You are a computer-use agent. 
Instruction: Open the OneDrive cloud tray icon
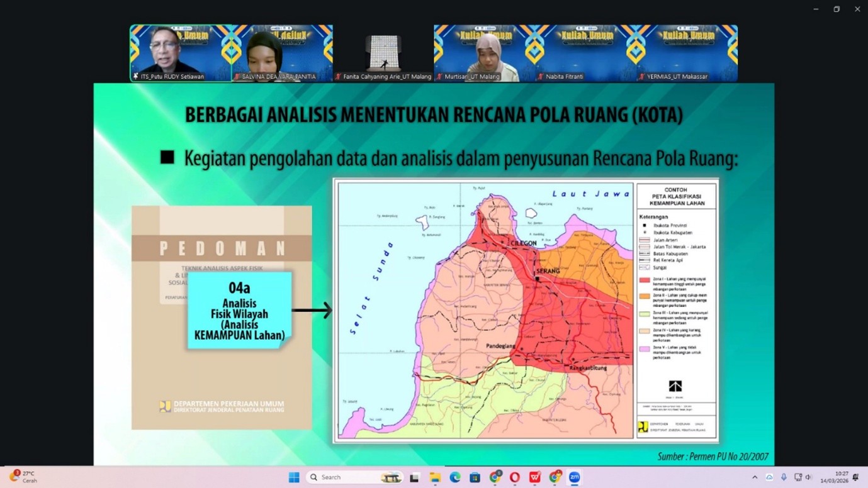769,477
